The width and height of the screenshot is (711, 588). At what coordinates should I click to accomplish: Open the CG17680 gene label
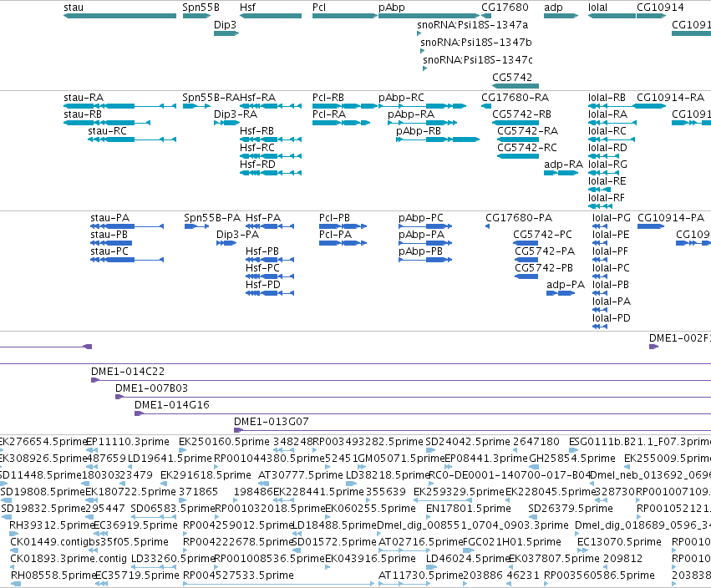[505, 8]
